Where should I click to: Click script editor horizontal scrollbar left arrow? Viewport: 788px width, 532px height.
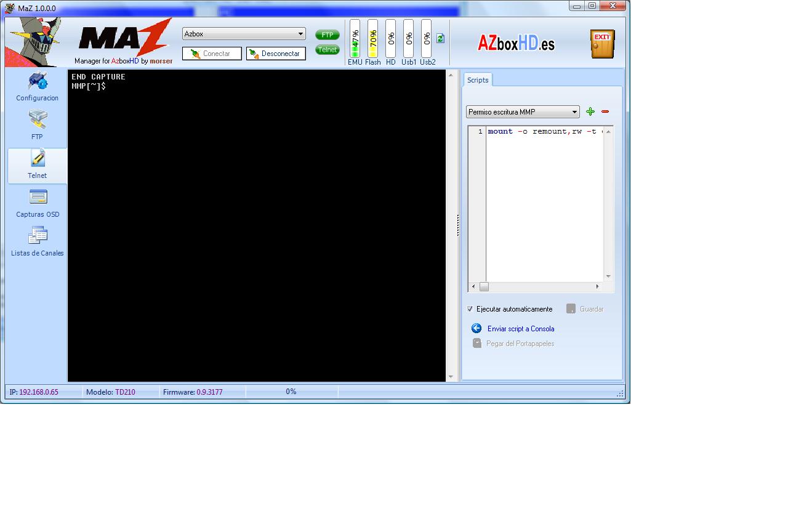click(473, 287)
